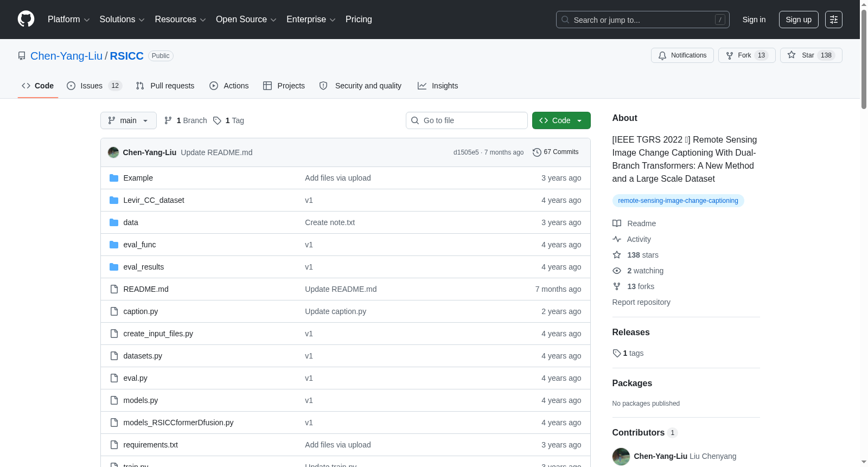Click the create_input_files.py file icon

[114, 334]
